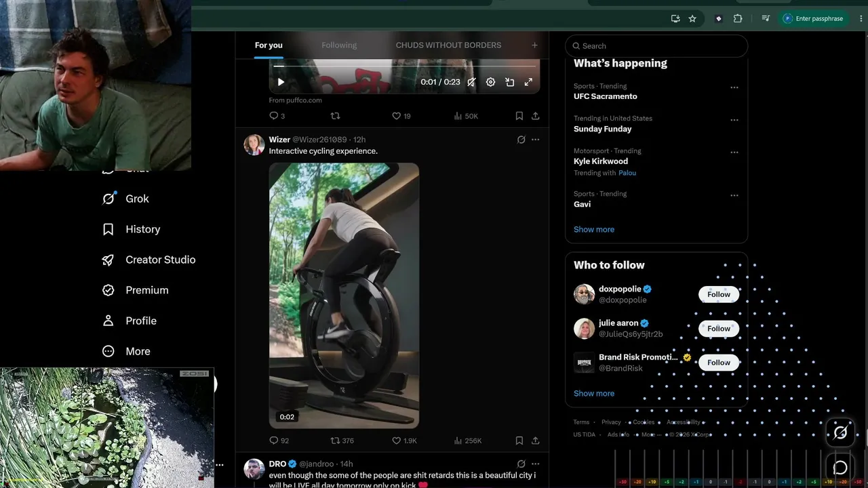The width and height of the screenshot is (868, 488).
Task: Open the Privacy footer link
Action: coord(611,422)
